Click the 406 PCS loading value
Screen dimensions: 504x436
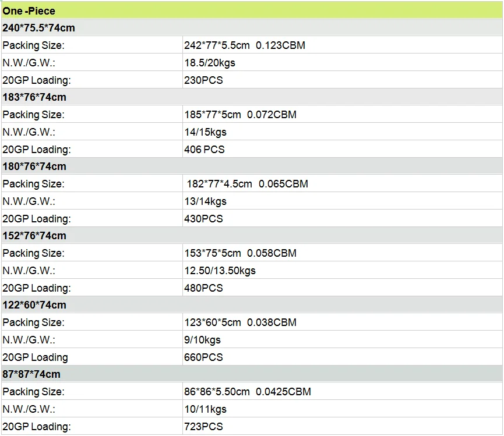[x=205, y=150]
